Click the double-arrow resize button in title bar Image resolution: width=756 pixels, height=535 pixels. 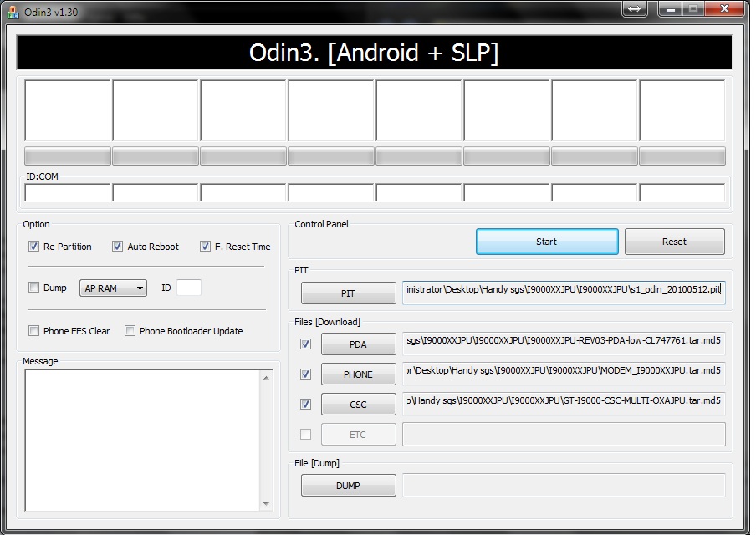point(634,8)
